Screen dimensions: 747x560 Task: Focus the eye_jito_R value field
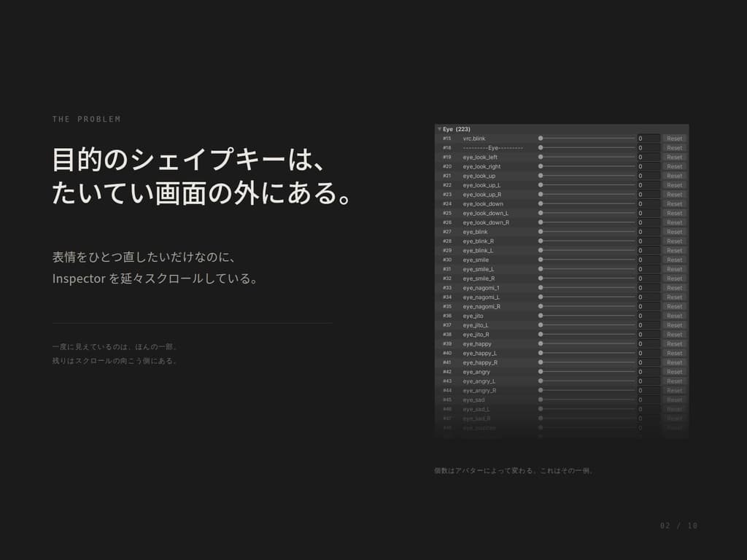pos(649,335)
